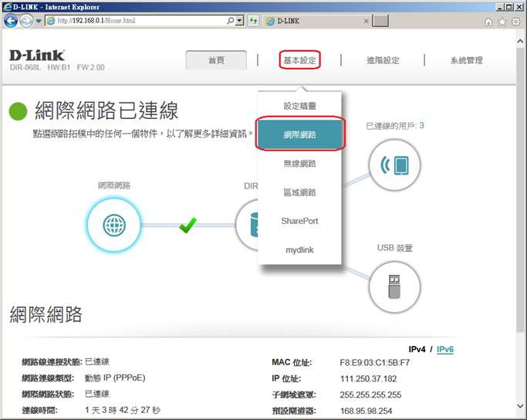This screenshot has height=420, width=527.
Task: Open the 基本設定 menu
Action: coord(300,60)
